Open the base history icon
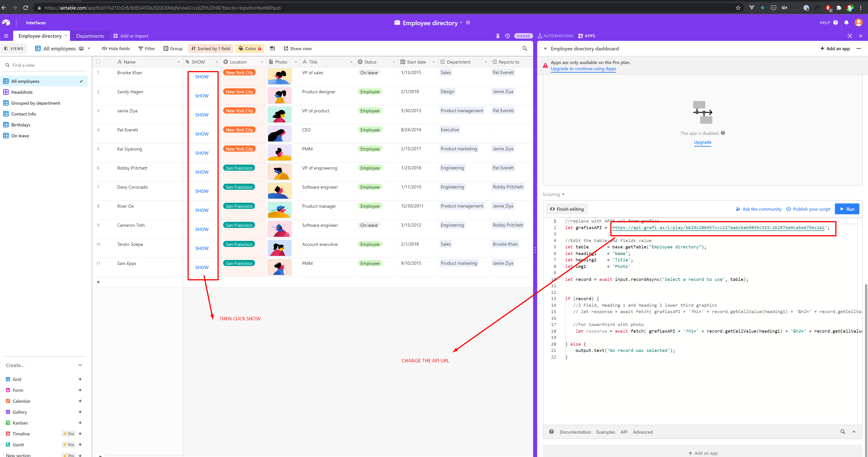Screen dimensions: 868x457 pyautogui.click(x=507, y=36)
